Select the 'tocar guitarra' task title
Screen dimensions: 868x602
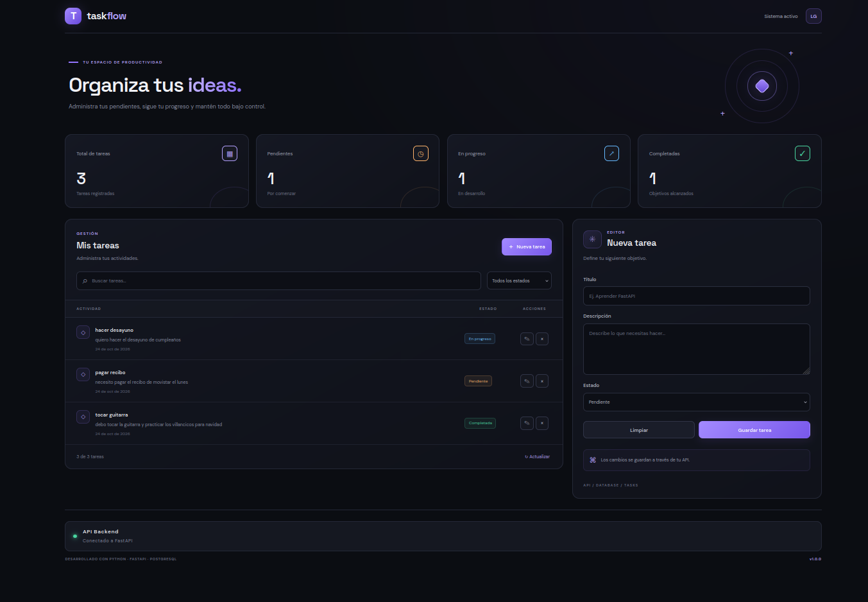point(112,415)
